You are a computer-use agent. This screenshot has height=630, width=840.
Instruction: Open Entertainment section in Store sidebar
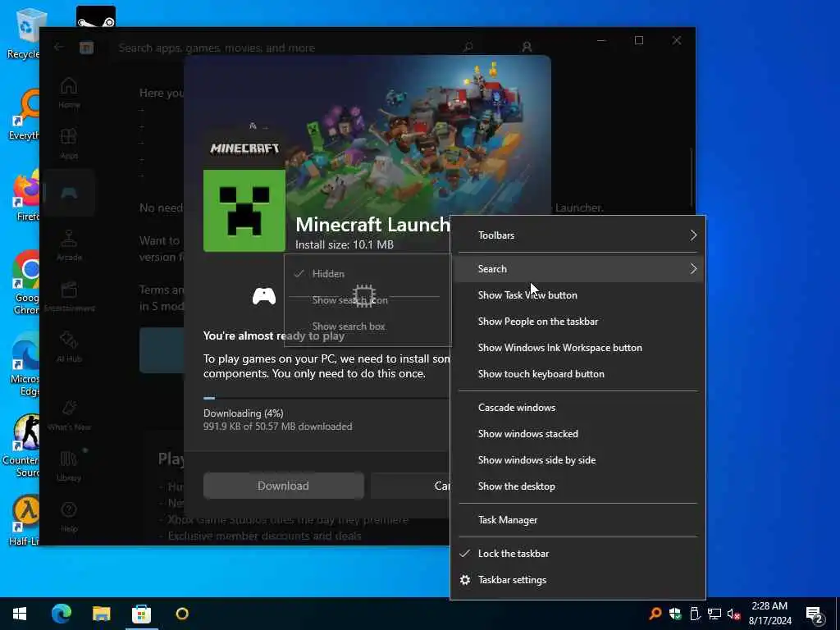[x=69, y=295]
